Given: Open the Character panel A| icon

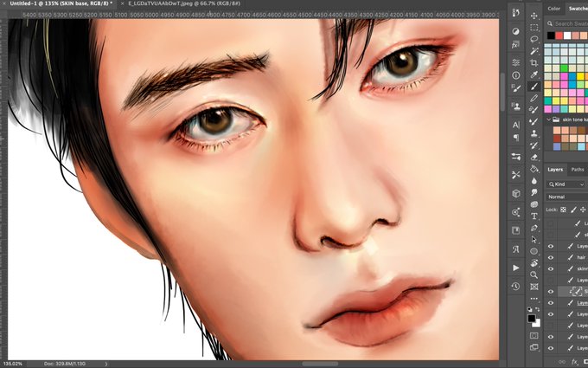Looking at the screenshot, I should click(x=516, y=125).
